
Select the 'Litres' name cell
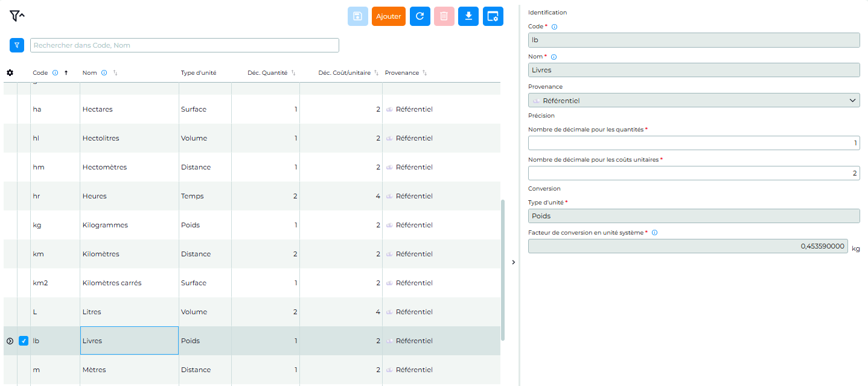point(130,312)
